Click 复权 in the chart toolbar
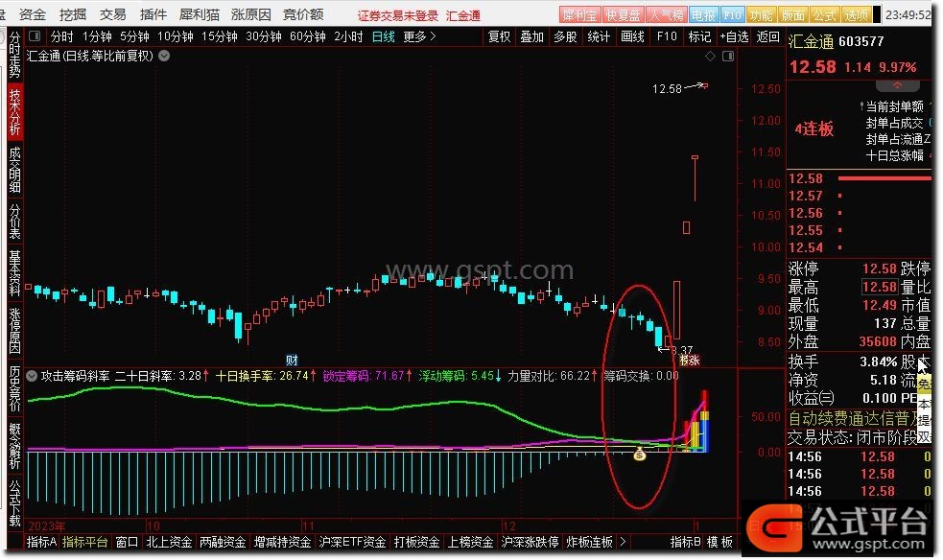The height and width of the screenshot is (560, 943). tap(499, 36)
